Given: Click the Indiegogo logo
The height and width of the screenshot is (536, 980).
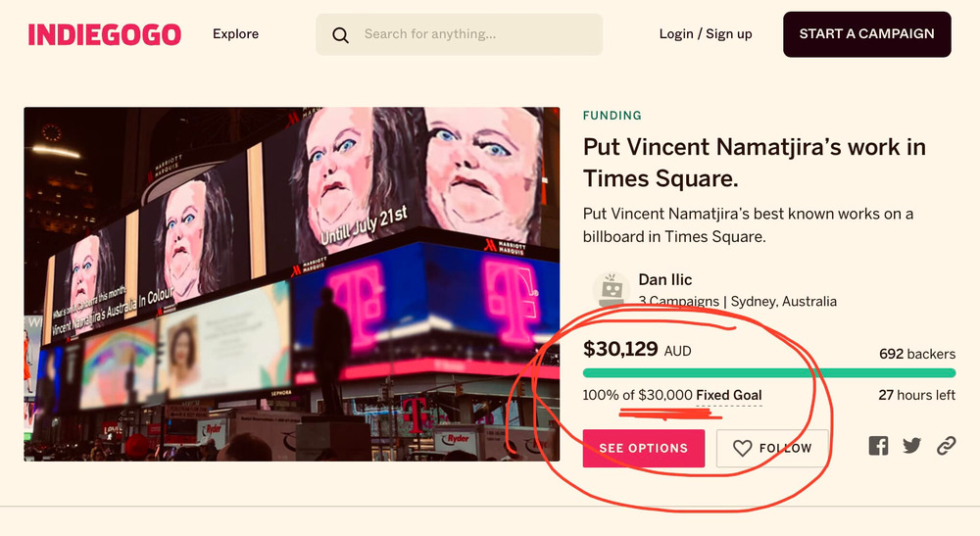Looking at the screenshot, I should point(105,34).
